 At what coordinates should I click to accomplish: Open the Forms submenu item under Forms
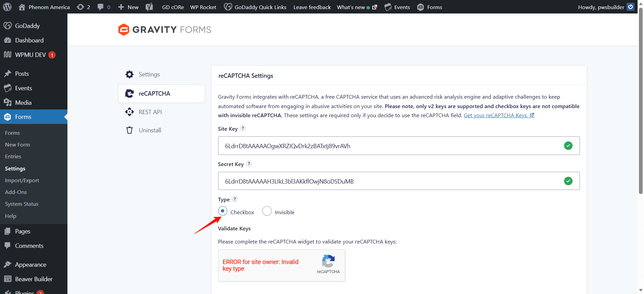[12, 133]
